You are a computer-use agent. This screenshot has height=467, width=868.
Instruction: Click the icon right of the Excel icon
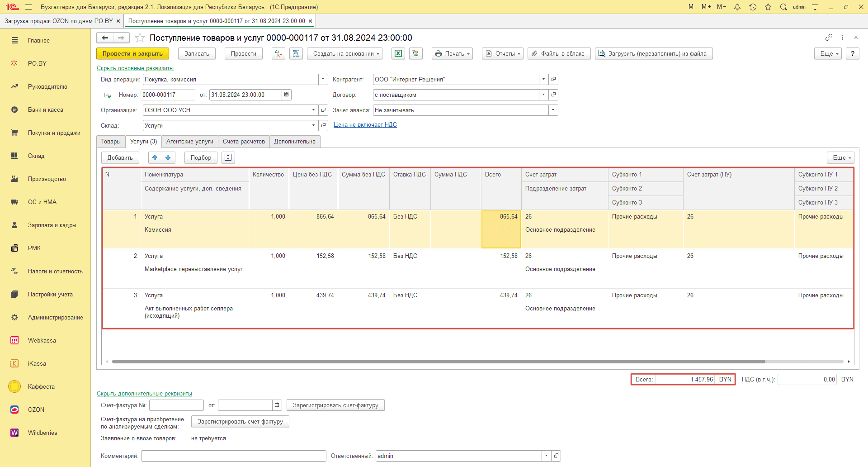point(416,53)
